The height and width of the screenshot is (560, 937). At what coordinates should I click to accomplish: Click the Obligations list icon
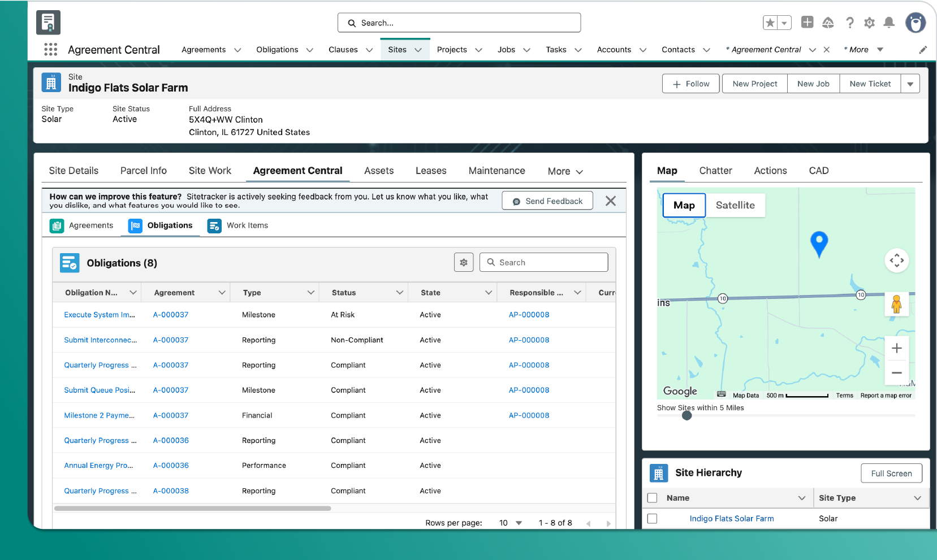(x=70, y=263)
